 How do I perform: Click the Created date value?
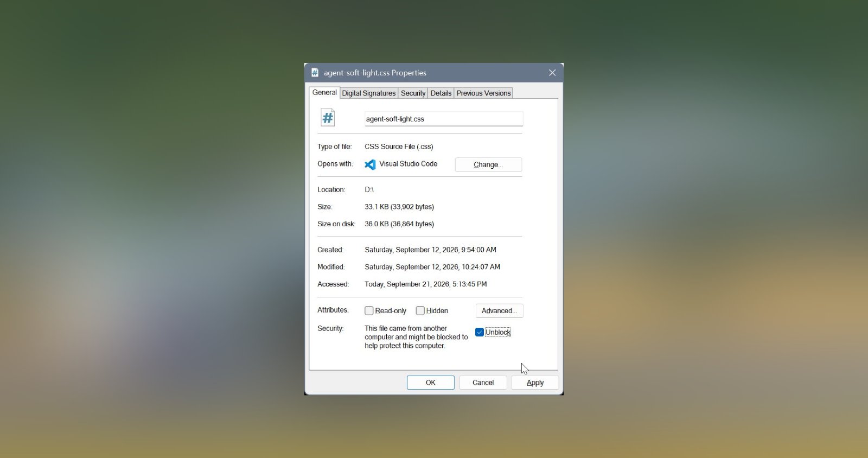(x=430, y=250)
